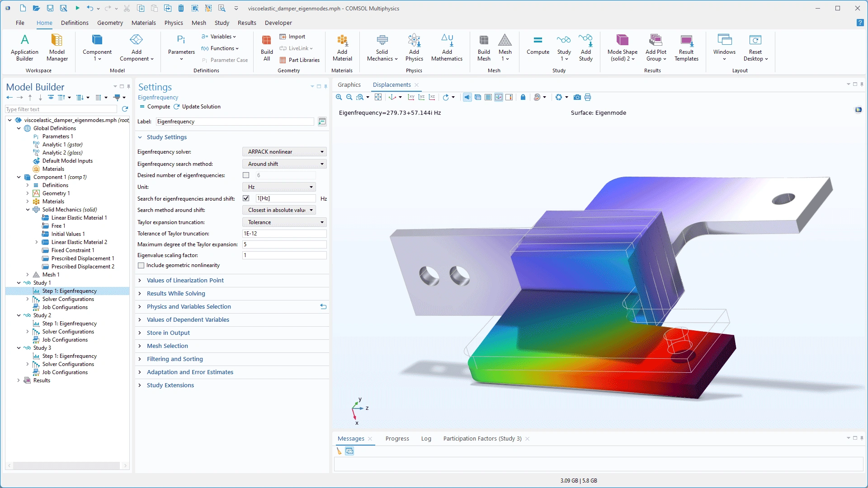
Task: Expand the Mesh Selection section
Action: [167, 346]
